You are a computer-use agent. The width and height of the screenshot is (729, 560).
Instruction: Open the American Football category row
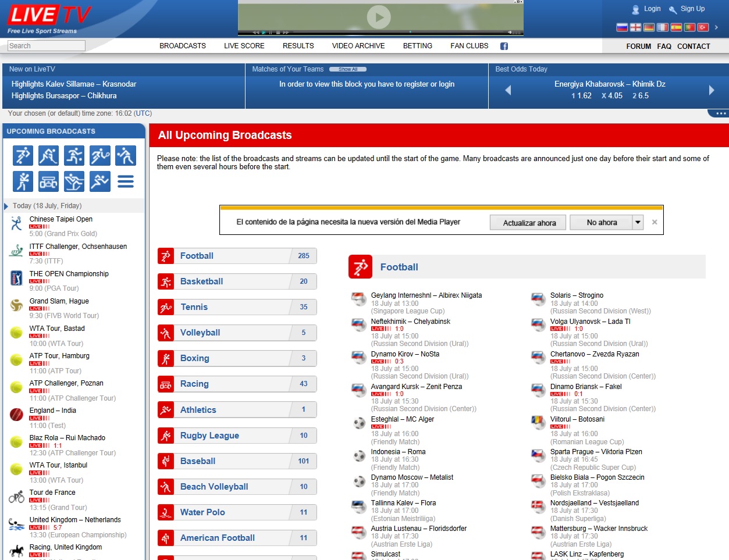point(237,538)
